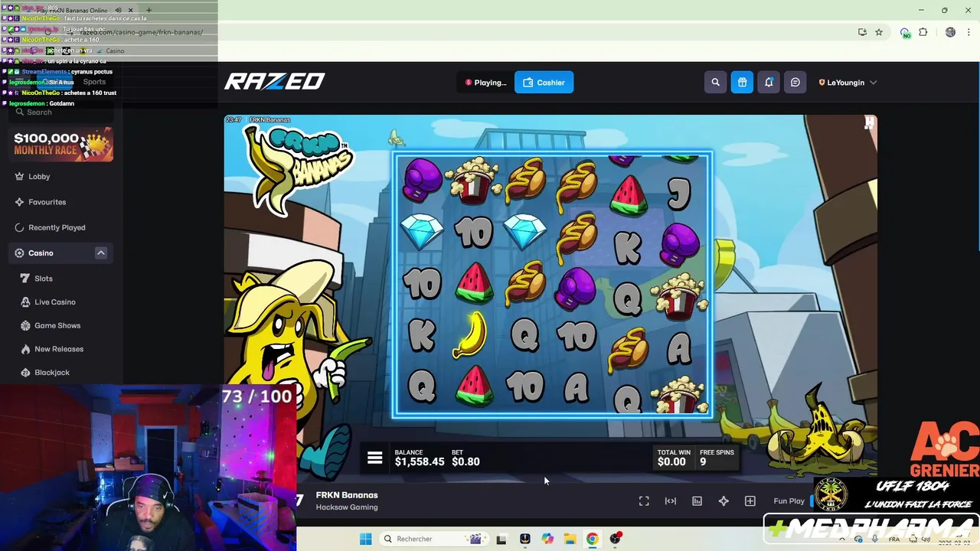Click the Rechercher taskbar search box

(x=433, y=539)
